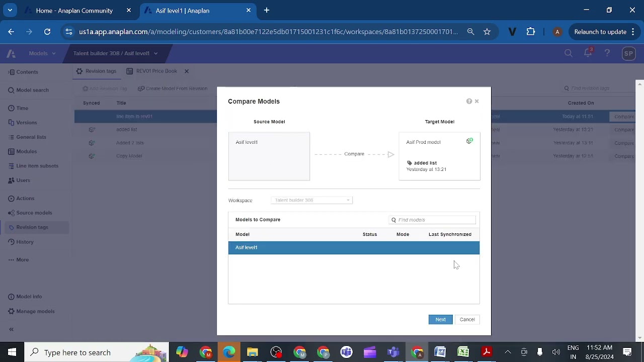
Task: Open Word from taskbar
Action: [440, 352]
